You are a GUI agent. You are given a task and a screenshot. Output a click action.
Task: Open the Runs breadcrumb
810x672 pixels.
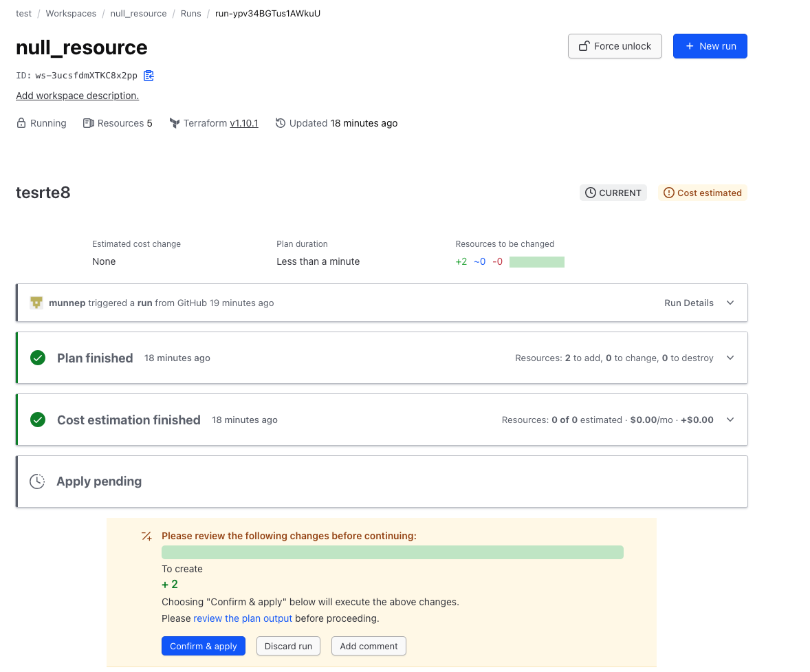click(x=190, y=13)
